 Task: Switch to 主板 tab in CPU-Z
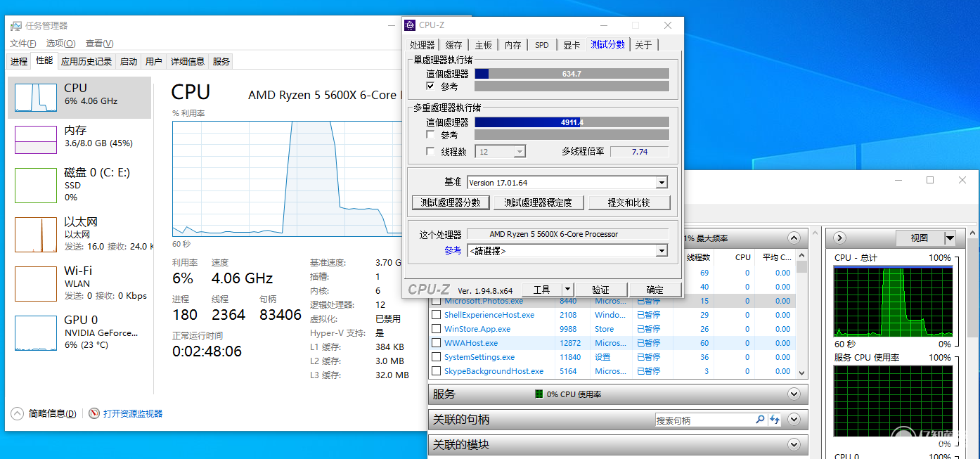(x=484, y=45)
